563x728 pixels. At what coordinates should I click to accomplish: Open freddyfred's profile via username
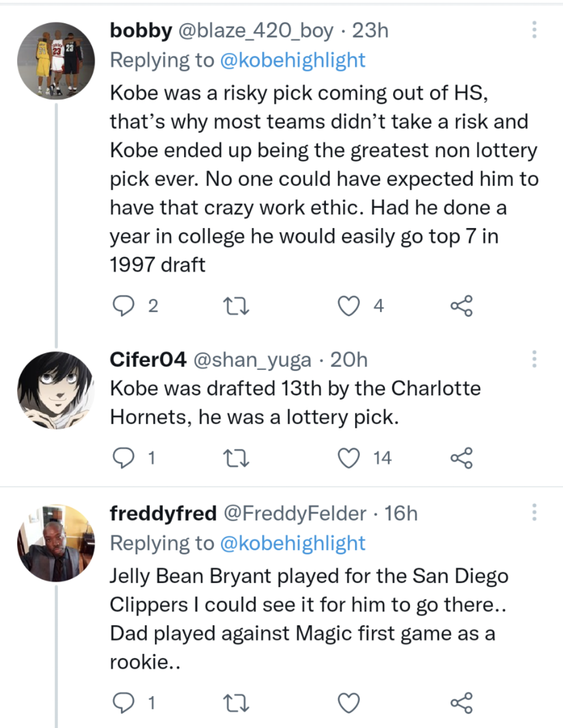pos(163,513)
